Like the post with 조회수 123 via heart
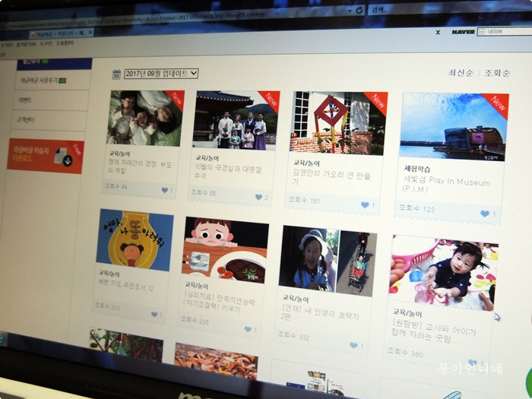532x399 pixels. [485, 214]
